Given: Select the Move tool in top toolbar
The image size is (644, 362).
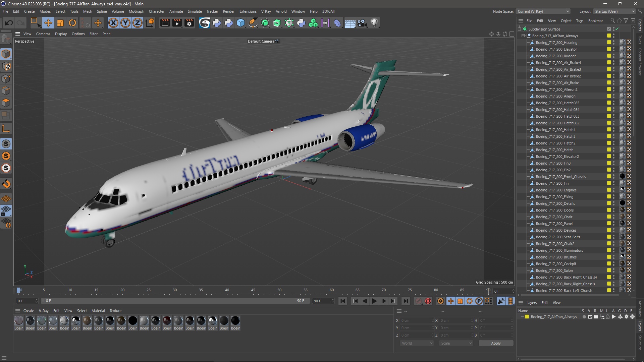Looking at the screenshot, I should tap(48, 23).
